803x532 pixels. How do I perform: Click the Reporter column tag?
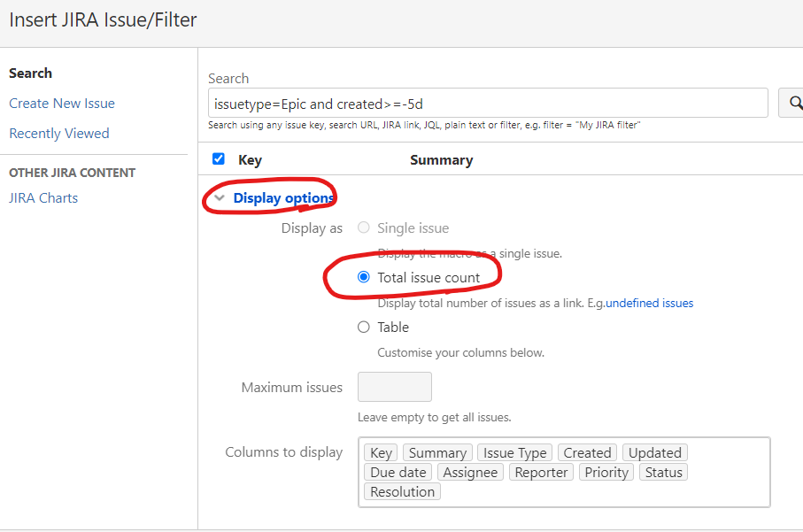[x=541, y=472]
